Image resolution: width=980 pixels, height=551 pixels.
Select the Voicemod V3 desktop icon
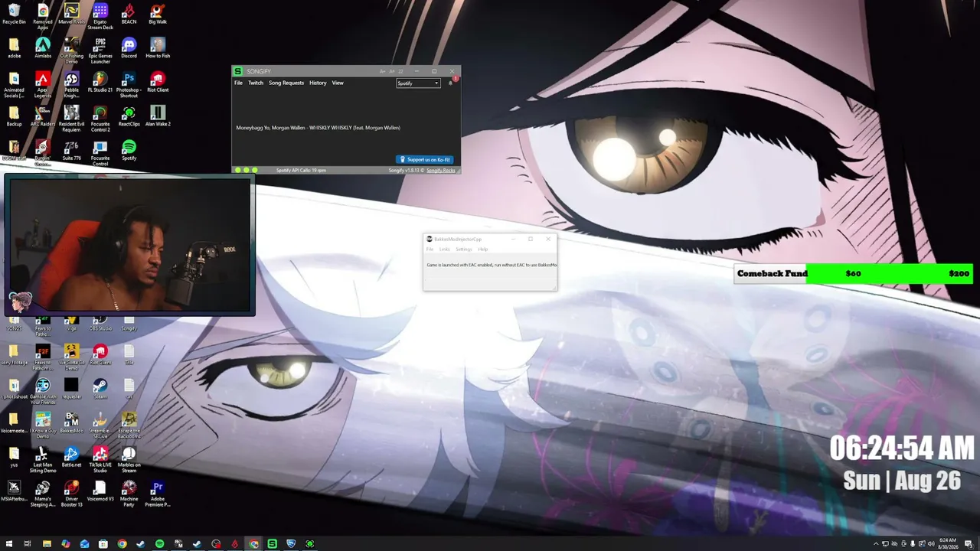(100, 491)
